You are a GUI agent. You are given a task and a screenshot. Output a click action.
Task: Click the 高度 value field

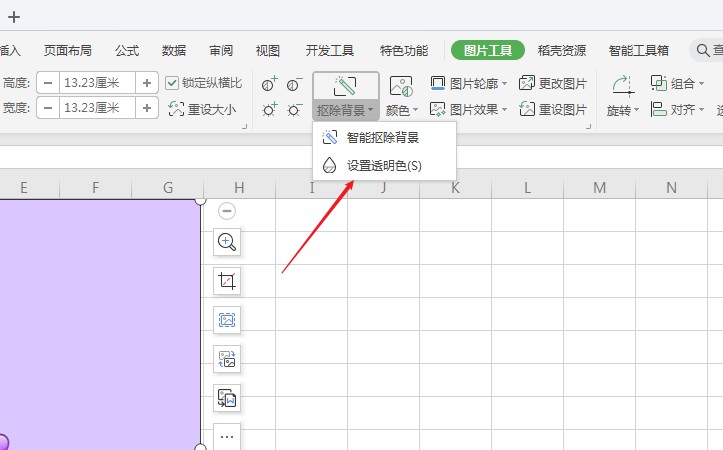(97, 83)
